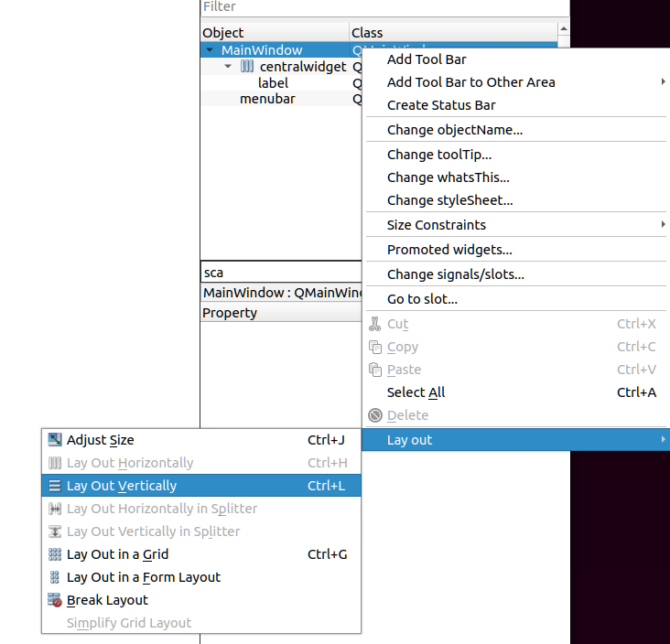Click the Delete icon in context menu
Image resolution: width=670 pixels, height=644 pixels.
(x=375, y=415)
